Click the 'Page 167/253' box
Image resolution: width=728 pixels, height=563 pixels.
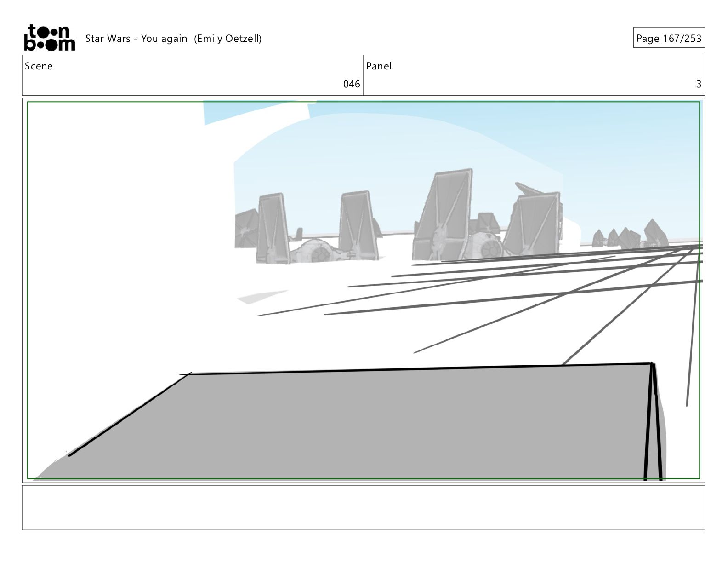pyautogui.click(x=669, y=38)
